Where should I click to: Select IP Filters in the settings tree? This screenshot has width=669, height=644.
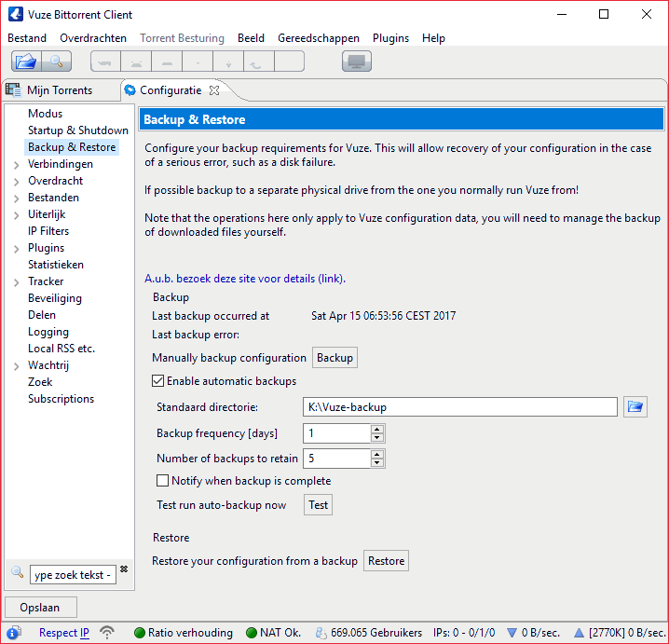(x=48, y=231)
